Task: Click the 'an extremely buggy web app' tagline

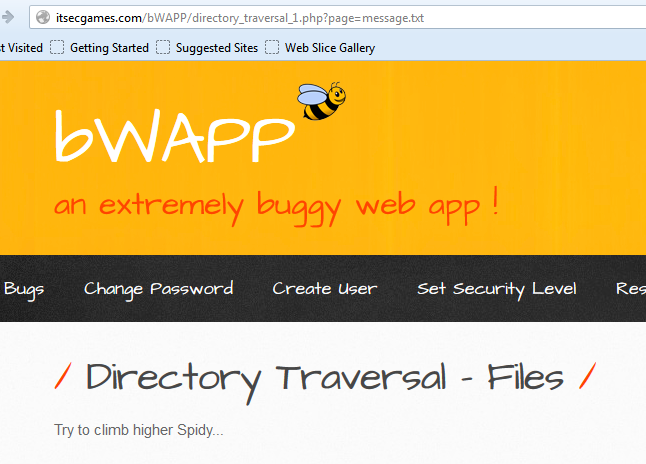Action: tap(276, 206)
